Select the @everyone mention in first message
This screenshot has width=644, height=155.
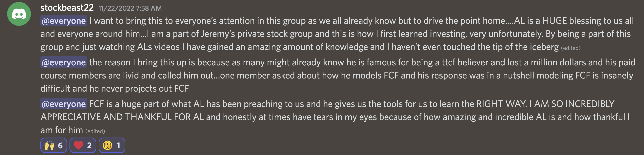pos(64,21)
